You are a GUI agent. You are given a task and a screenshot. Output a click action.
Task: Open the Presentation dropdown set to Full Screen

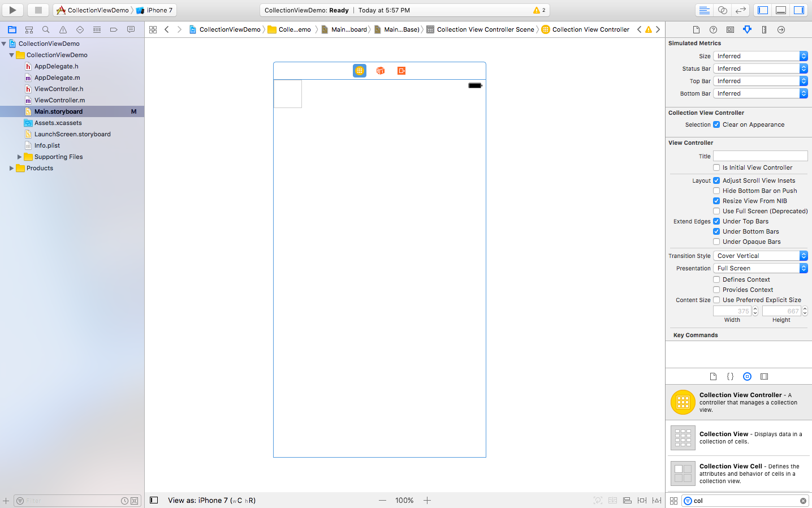[760, 268]
